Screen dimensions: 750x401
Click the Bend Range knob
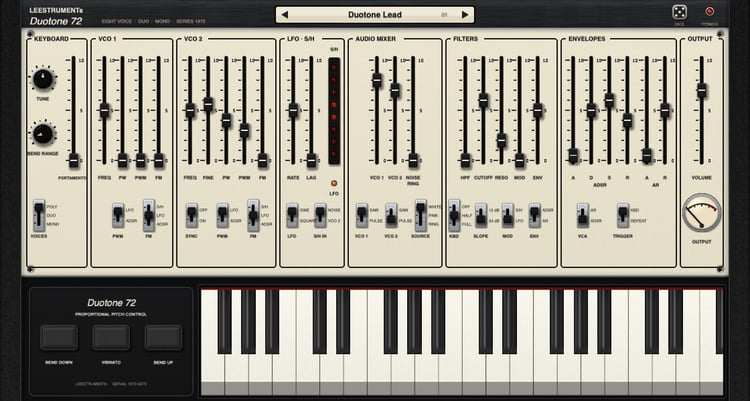click(43, 134)
